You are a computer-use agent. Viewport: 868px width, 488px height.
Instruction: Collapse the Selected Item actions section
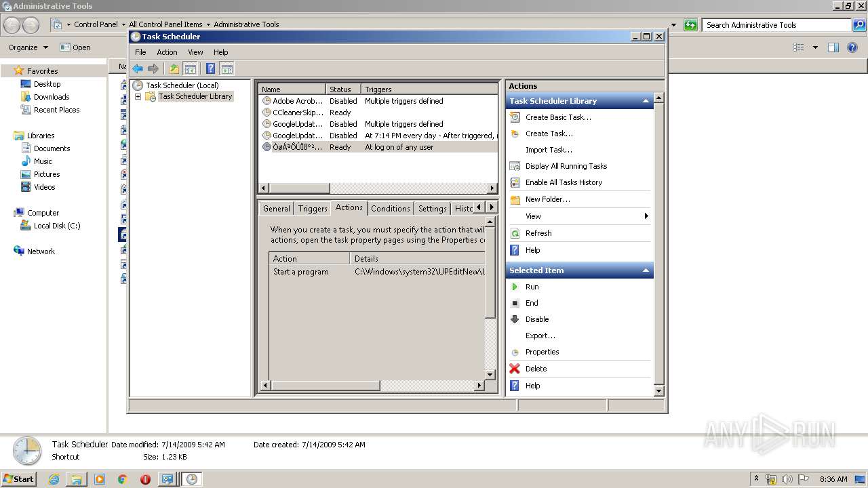646,270
